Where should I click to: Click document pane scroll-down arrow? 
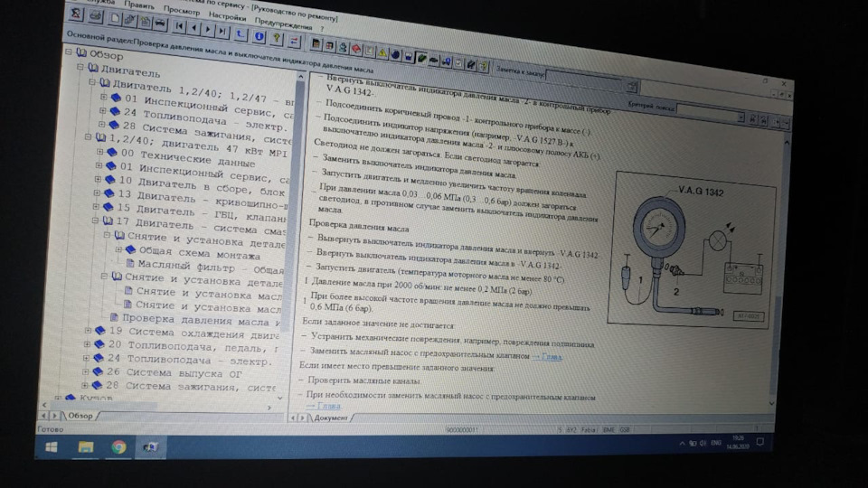coord(771,403)
